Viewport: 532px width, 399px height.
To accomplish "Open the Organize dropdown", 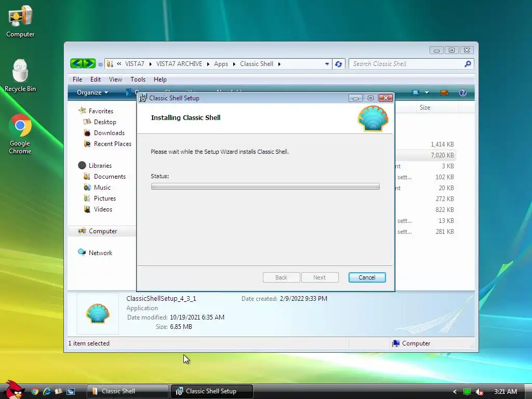I will click(x=92, y=92).
